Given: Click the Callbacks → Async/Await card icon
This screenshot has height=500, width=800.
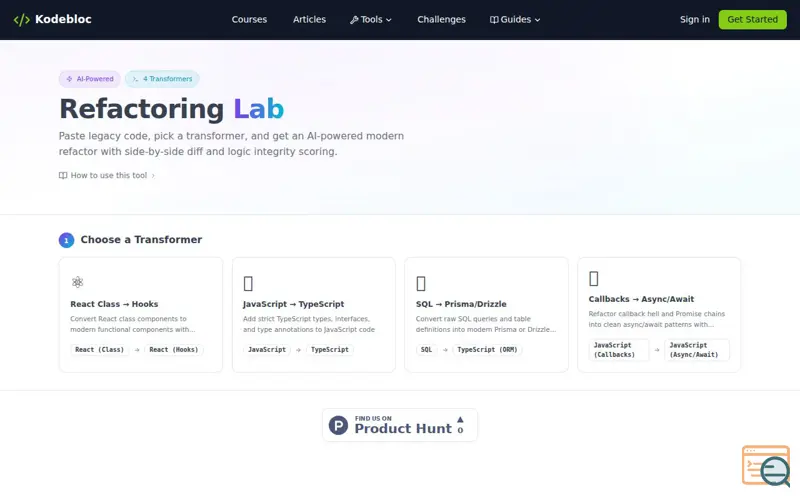Looking at the screenshot, I should 594,279.
